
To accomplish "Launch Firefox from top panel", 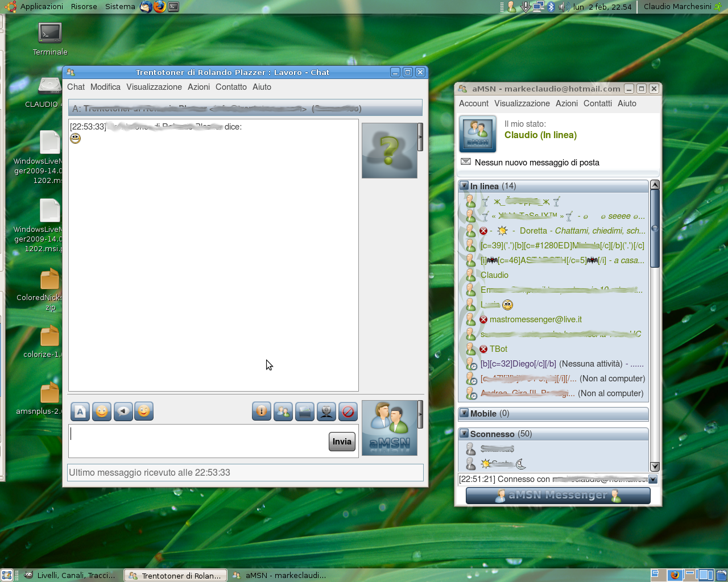I will pyautogui.click(x=160, y=7).
